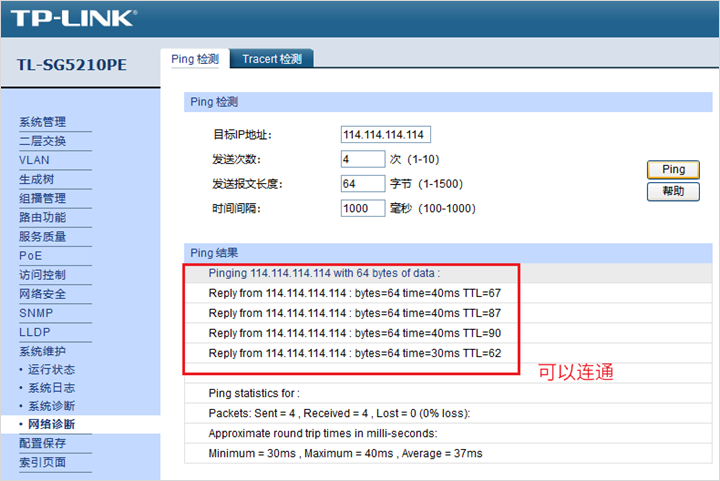Image resolution: width=720 pixels, height=481 pixels.
Task: Open 系统日志 submenu item
Action: tap(51, 388)
